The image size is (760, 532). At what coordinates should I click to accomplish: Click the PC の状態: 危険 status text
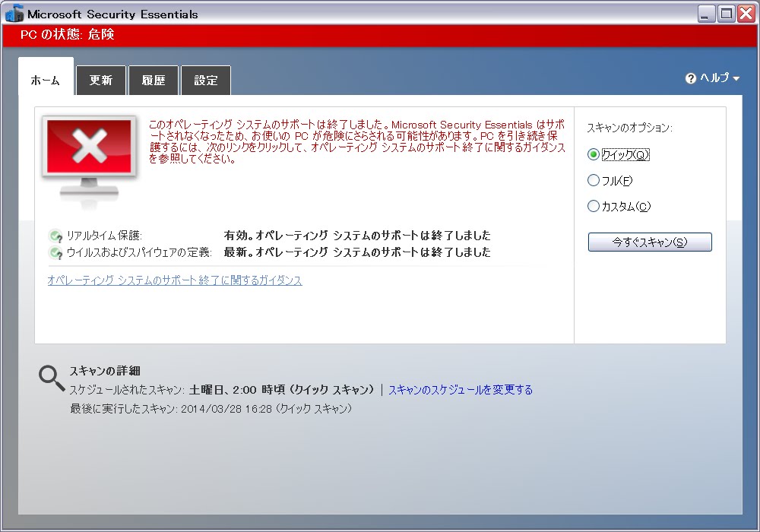[68, 34]
